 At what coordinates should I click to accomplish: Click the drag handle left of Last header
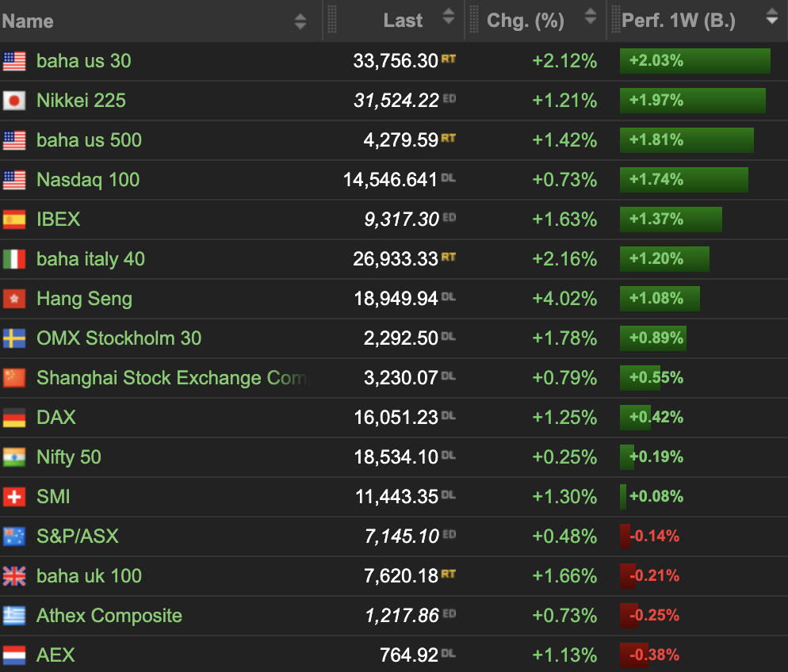[x=331, y=20]
